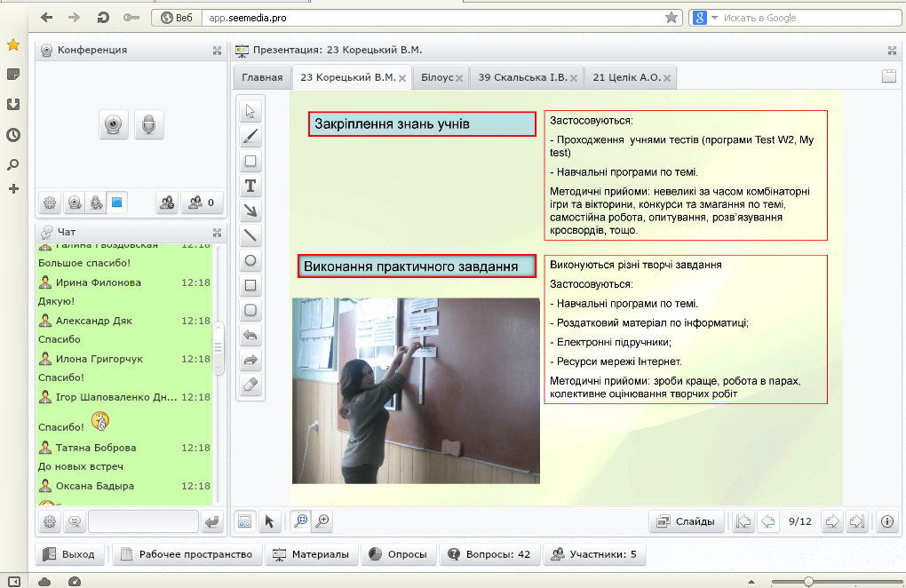Toggle the large microphone button

coord(149,125)
